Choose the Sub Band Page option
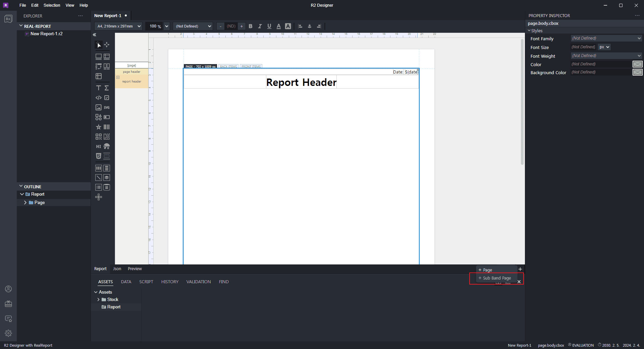This screenshot has width=644, height=349. tap(495, 278)
